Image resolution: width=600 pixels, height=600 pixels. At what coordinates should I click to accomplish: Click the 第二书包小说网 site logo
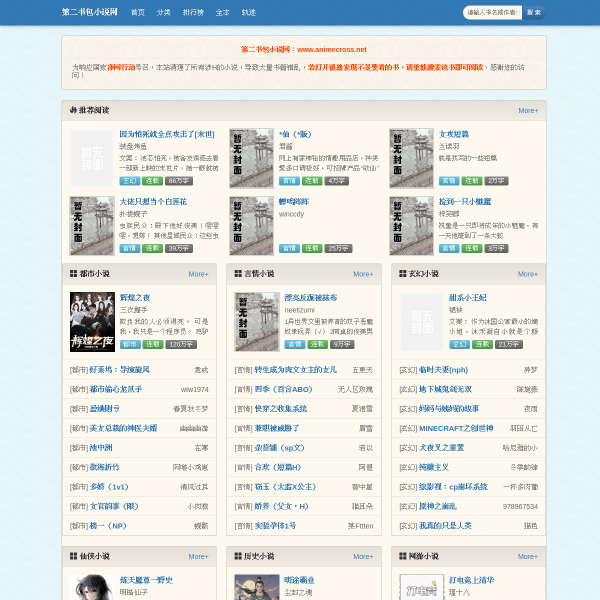90,12
